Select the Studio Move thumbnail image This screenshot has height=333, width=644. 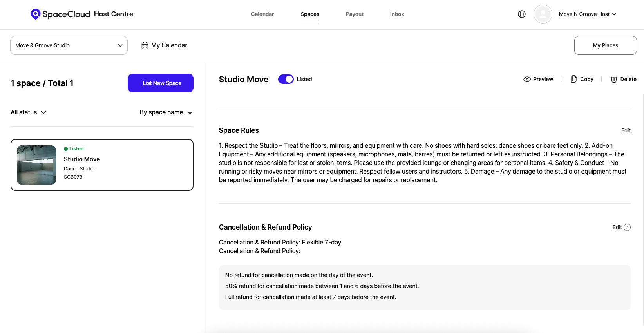36,165
